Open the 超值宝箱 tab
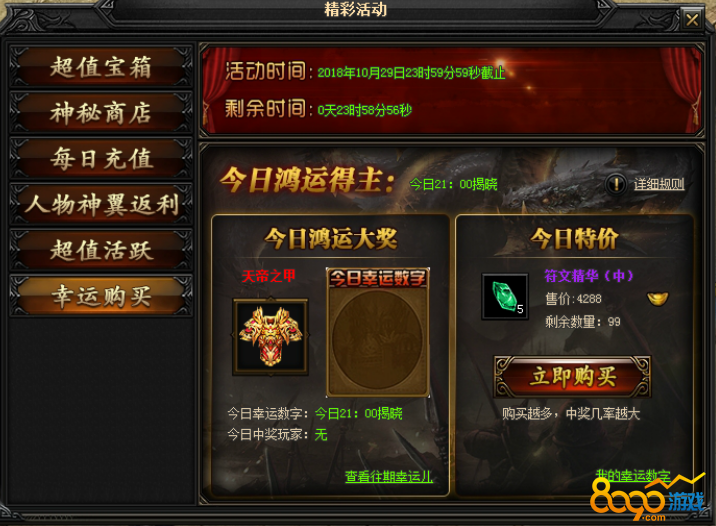 coord(101,67)
